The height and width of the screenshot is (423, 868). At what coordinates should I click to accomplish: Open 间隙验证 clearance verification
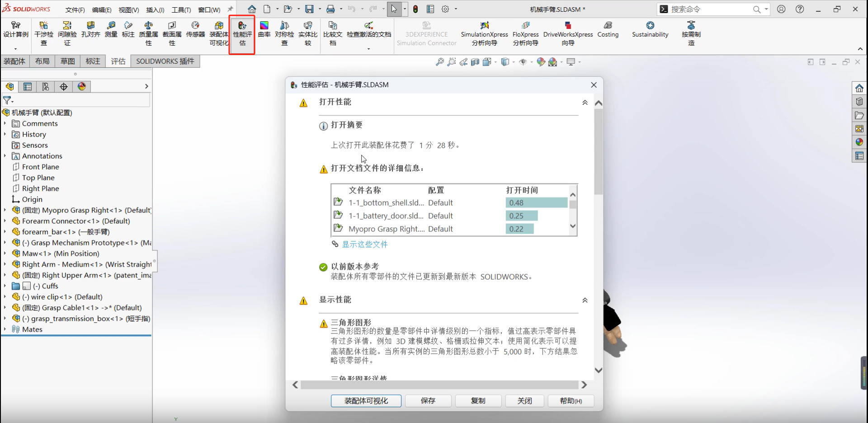(67, 33)
